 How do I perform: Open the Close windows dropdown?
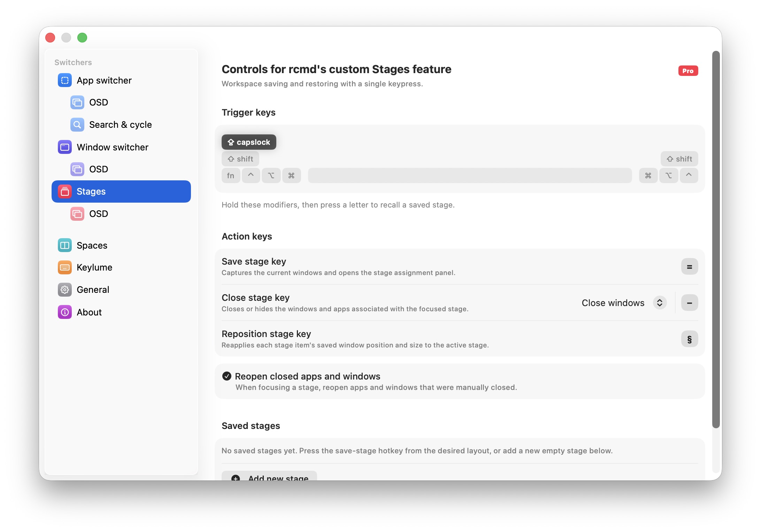(624, 303)
